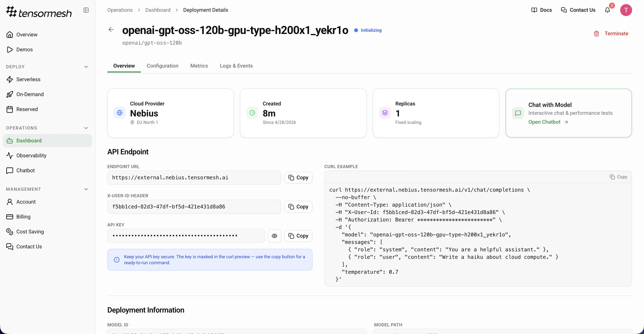644x334 pixels.
Task: Collapse the sidebar panel
Action: [x=86, y=10]
